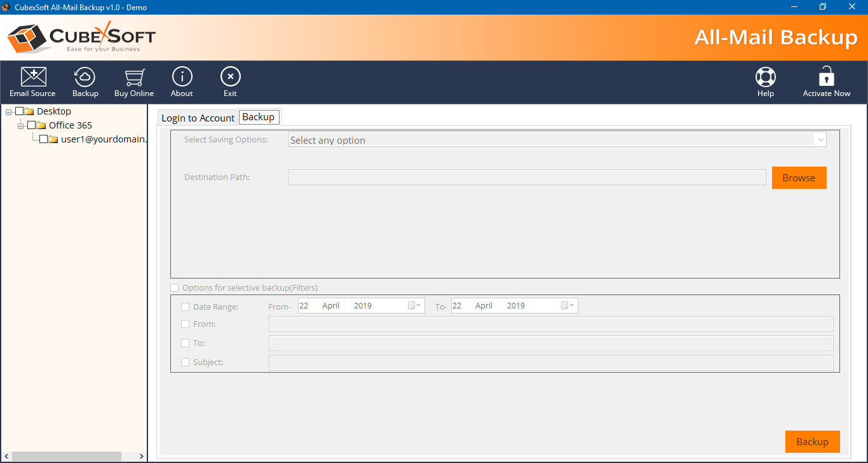Open the To date calendar dropdown

(x=567, y=306)
